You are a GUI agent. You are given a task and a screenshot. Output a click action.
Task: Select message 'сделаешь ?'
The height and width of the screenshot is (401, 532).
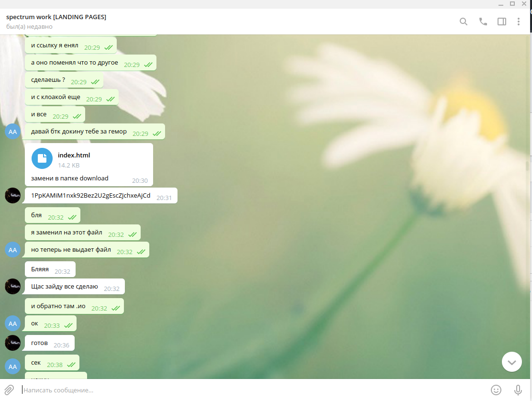pos(64,80)
